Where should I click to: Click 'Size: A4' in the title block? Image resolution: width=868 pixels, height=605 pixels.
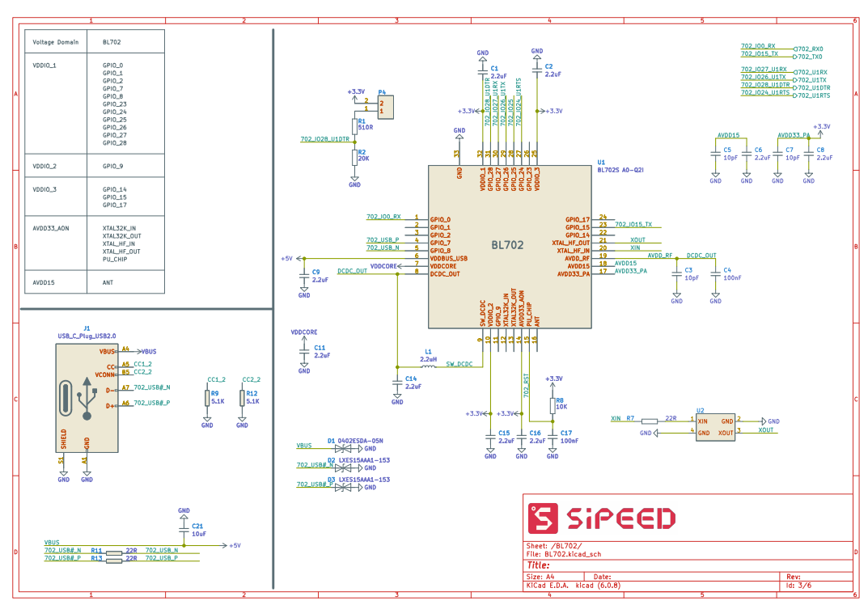pyautogui.click(x=540, y=577)
